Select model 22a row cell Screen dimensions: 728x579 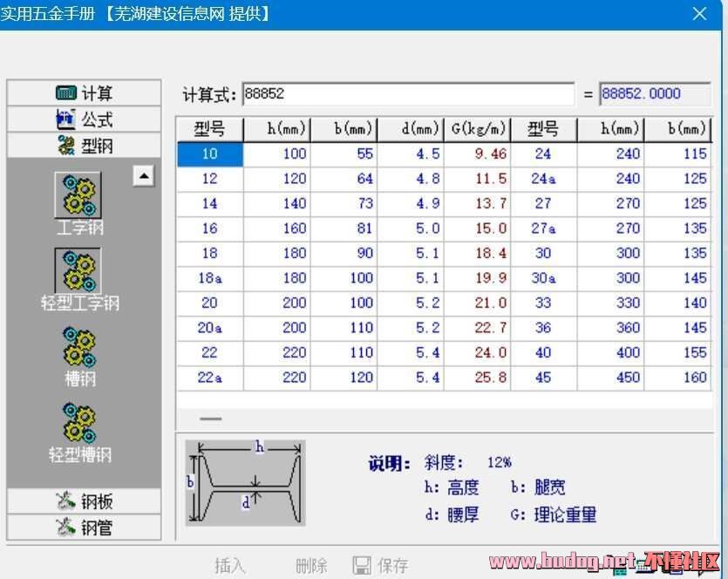[x=209, y=378]
